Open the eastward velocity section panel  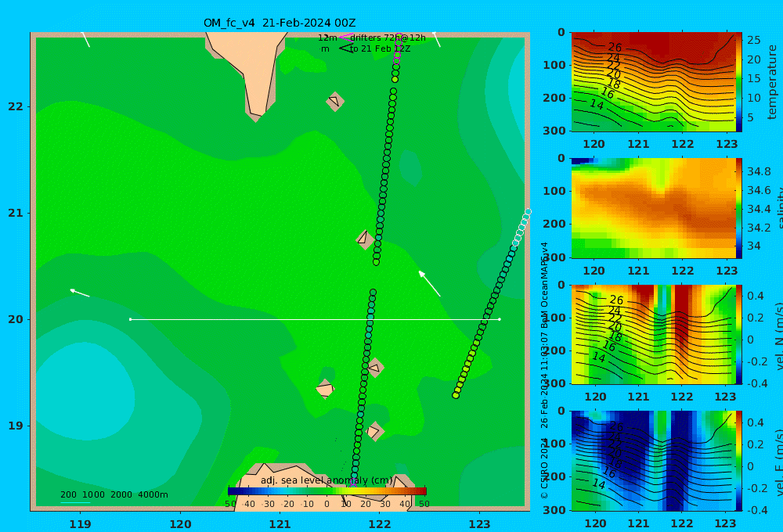pyautogui.click(x=654, y=461)
